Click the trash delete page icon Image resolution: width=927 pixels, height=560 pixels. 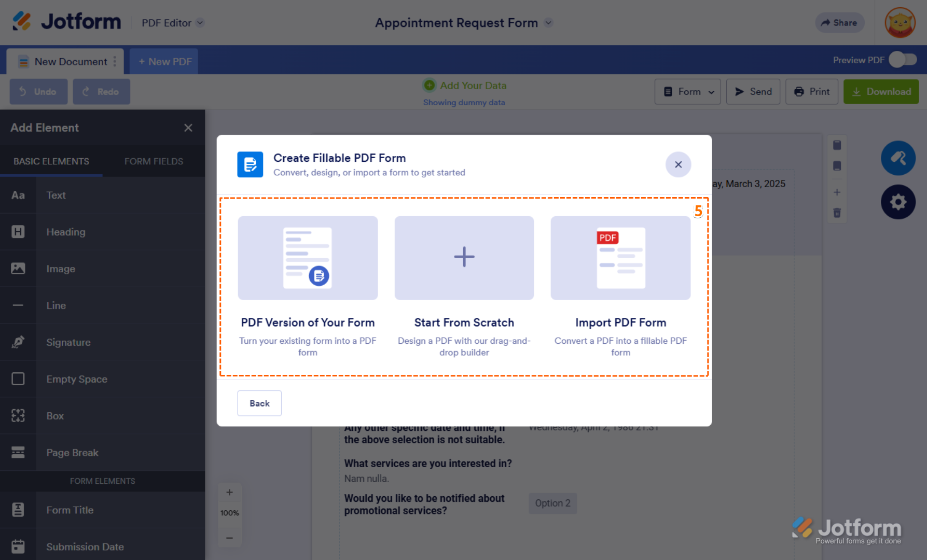tap(837, 213)
